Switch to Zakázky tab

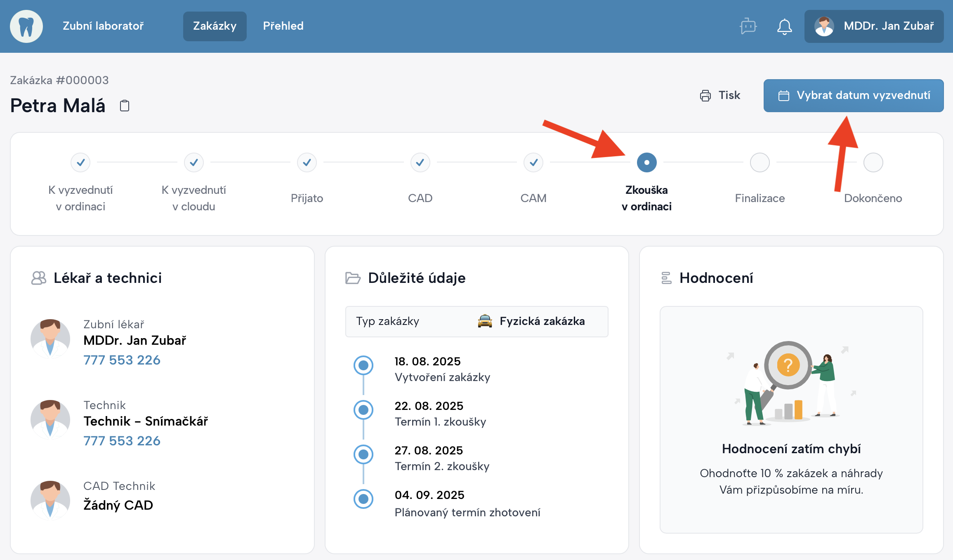coord(215,26)
